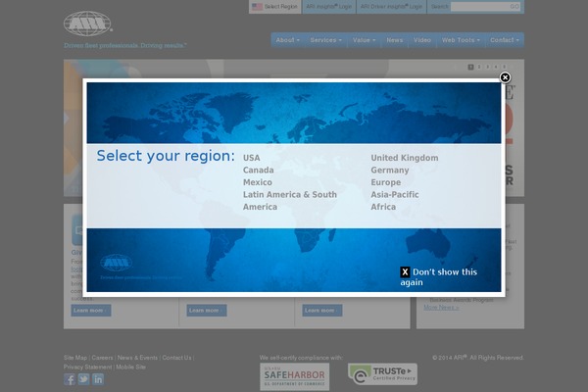The height and width of the screenshot is (392, 588).
Task: Expand the Value dropdown menu
Action: click(364, 40)
